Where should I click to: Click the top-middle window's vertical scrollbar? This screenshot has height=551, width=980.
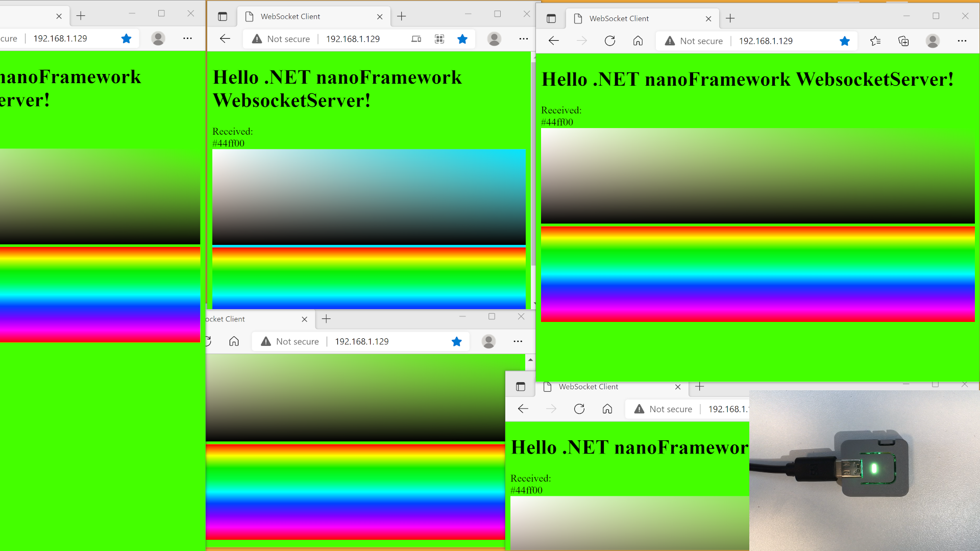pos(533,163)
